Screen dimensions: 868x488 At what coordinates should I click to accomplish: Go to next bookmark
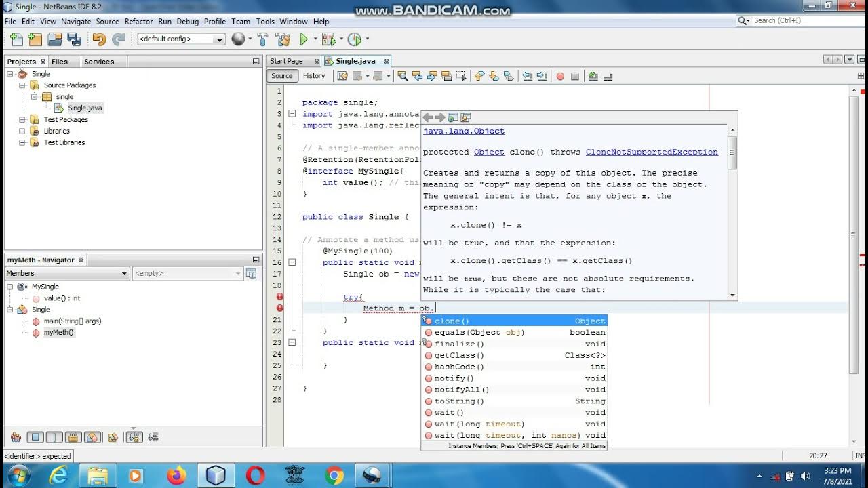coord(494,76)
